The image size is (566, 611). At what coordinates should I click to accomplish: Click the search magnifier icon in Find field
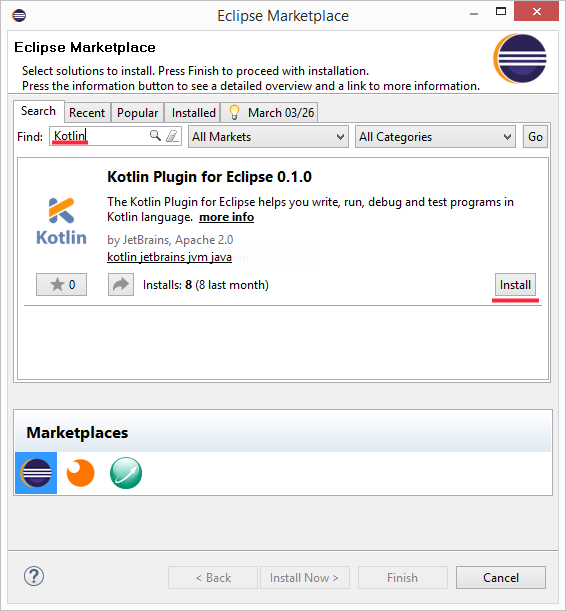coord(155,136)
